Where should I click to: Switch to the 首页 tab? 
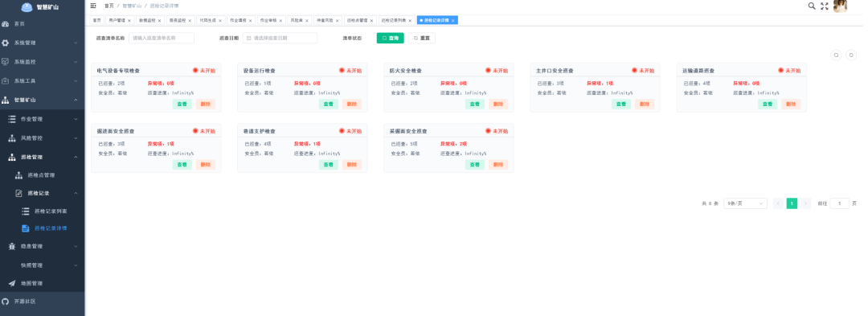pos(97,20)
